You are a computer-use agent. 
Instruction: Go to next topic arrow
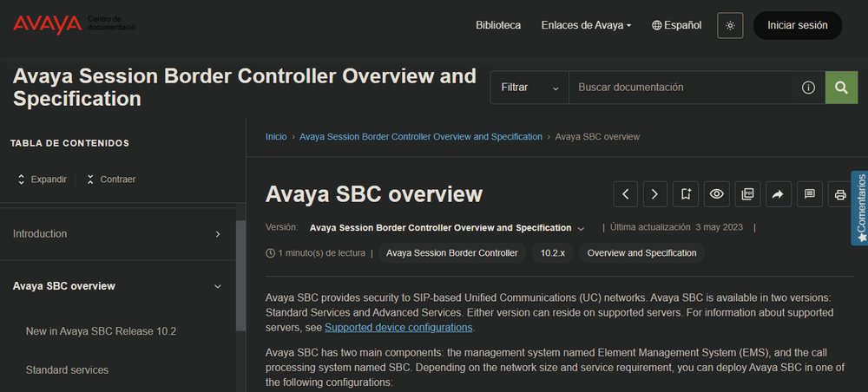click(654, 194)
